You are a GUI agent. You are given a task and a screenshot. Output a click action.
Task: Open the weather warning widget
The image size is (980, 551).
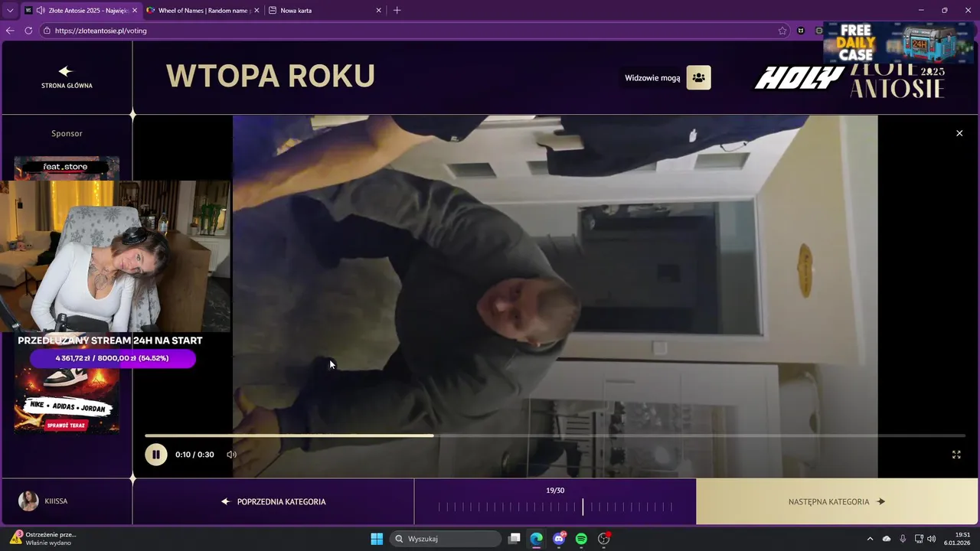pos(44,539)
